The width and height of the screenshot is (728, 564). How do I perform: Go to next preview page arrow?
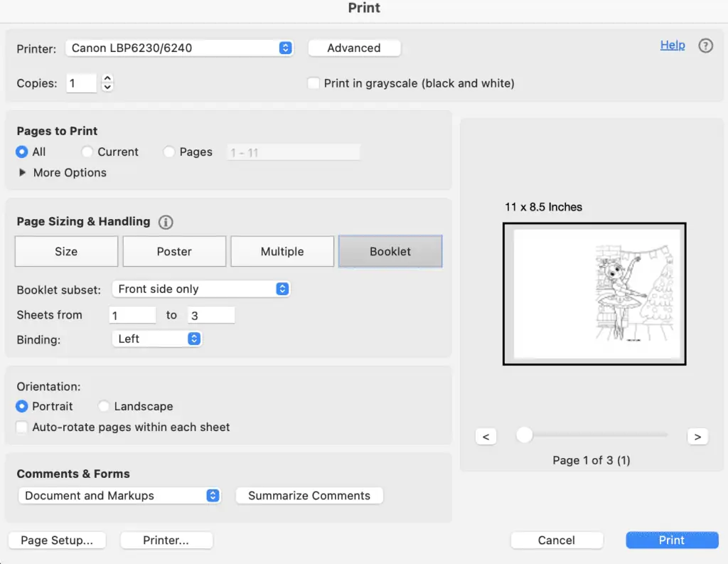coord(697,437)
